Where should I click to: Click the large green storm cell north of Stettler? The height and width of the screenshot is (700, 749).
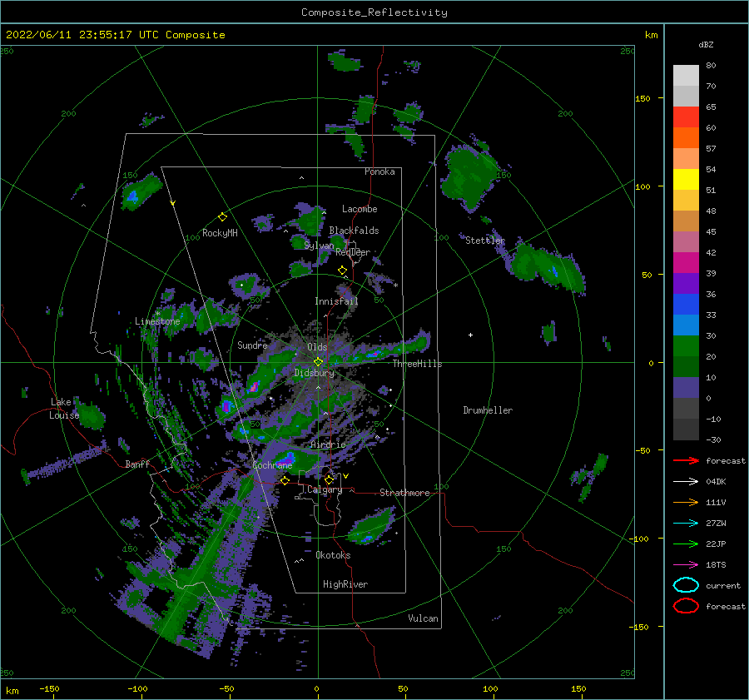(x=470, y=178)
